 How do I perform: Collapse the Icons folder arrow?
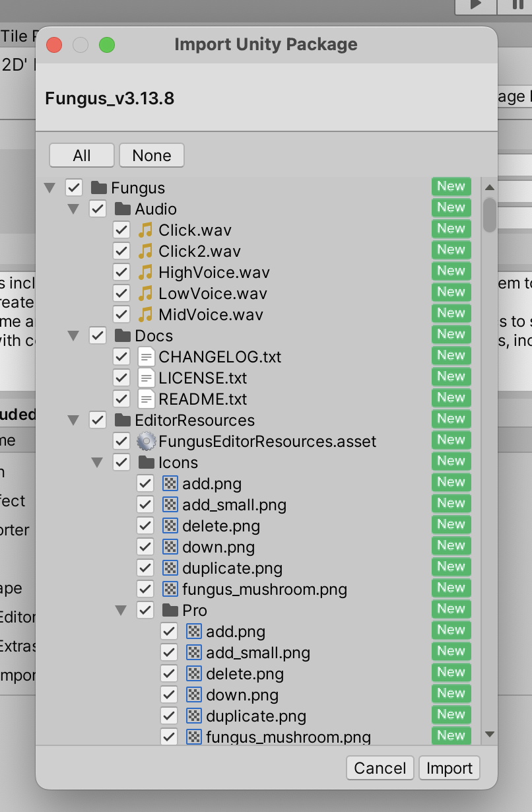[97, 463]
